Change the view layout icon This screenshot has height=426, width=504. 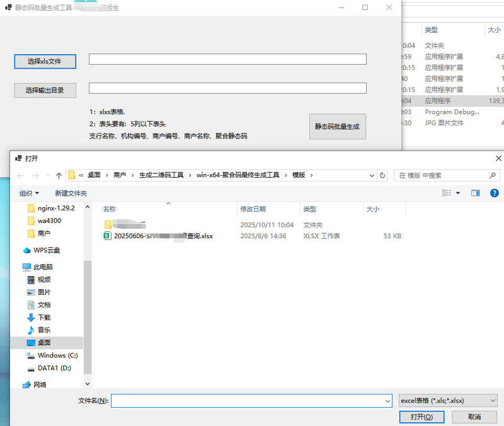(x=447, y=193)
